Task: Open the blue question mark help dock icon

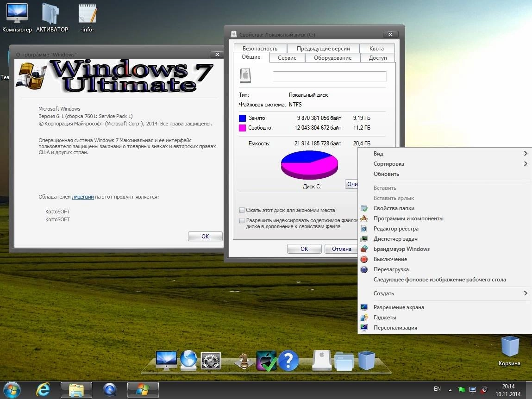Action: 288,360
